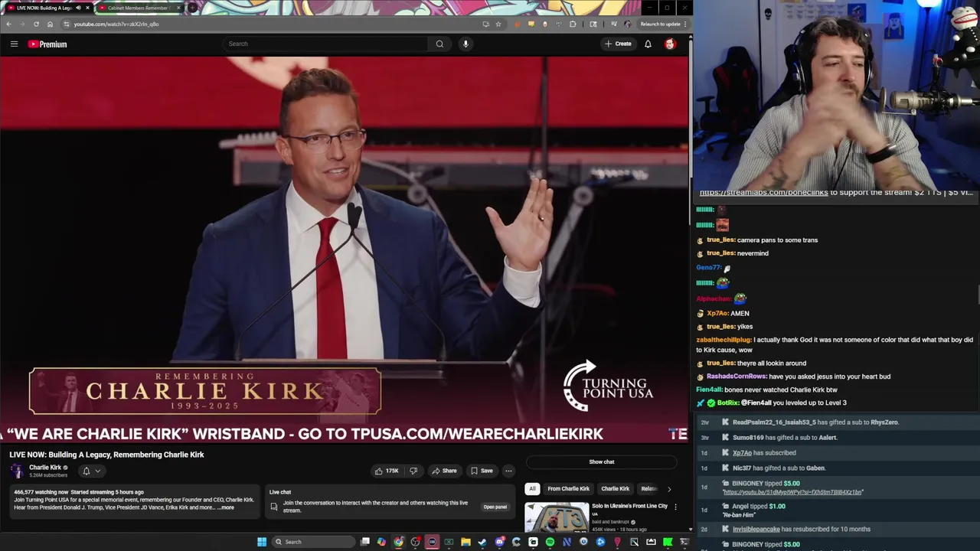Go back with the browser back arrow
980x551 pixels.
8,24
